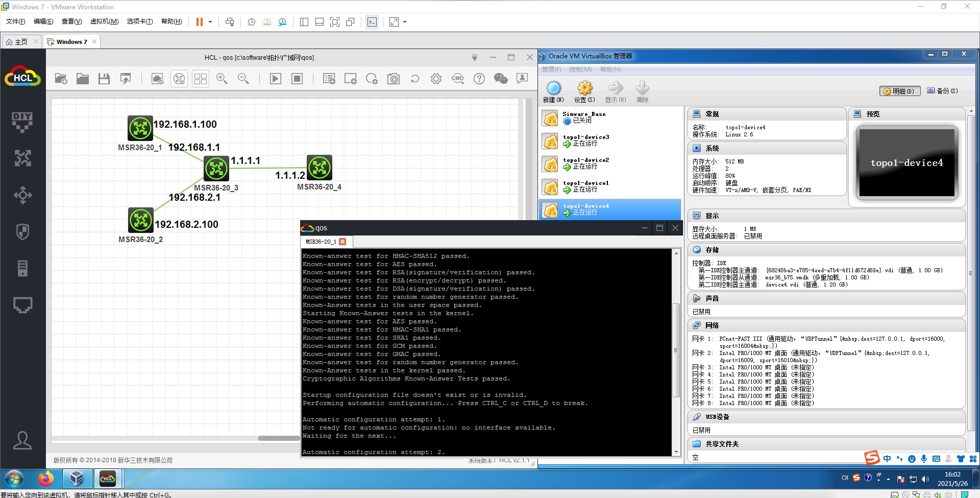Viewport: 980px width, 498px height.
Task: Open Firefox from the Windows taskbar
Action: coord(46,479)
